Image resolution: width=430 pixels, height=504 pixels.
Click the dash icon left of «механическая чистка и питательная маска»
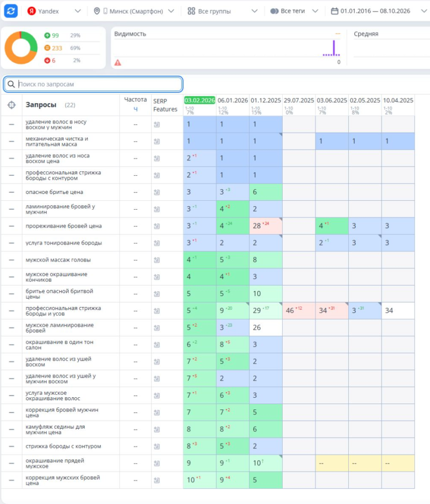tap(12, 141)
